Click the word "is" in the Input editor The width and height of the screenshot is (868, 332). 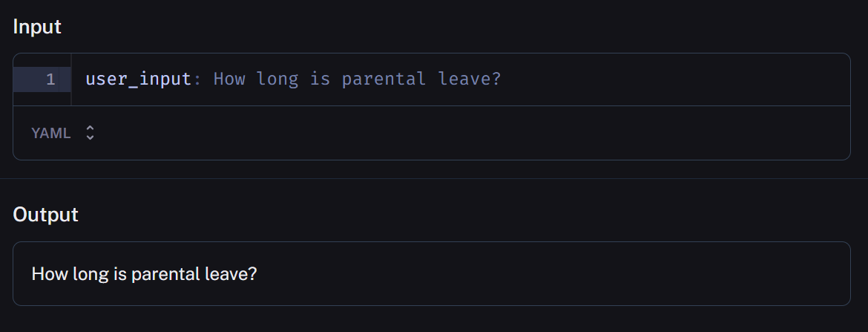click(320, 79)
